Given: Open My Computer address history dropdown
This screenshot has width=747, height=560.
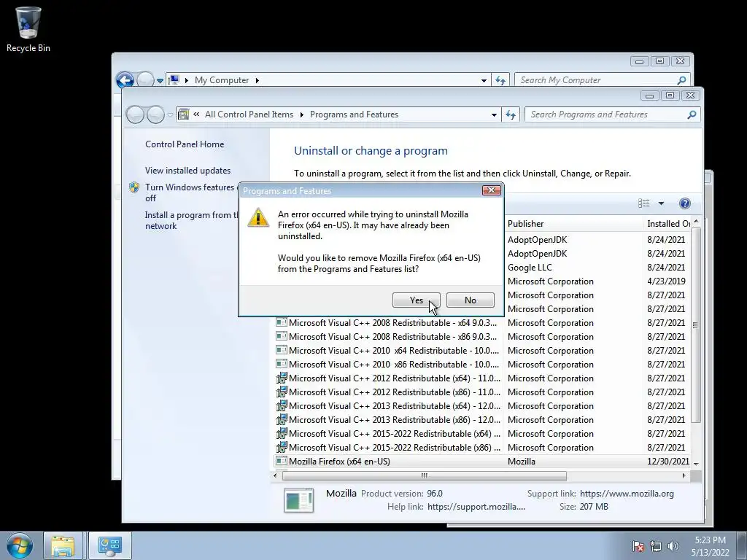Looking at the screenshot, I should pos(484,80).
